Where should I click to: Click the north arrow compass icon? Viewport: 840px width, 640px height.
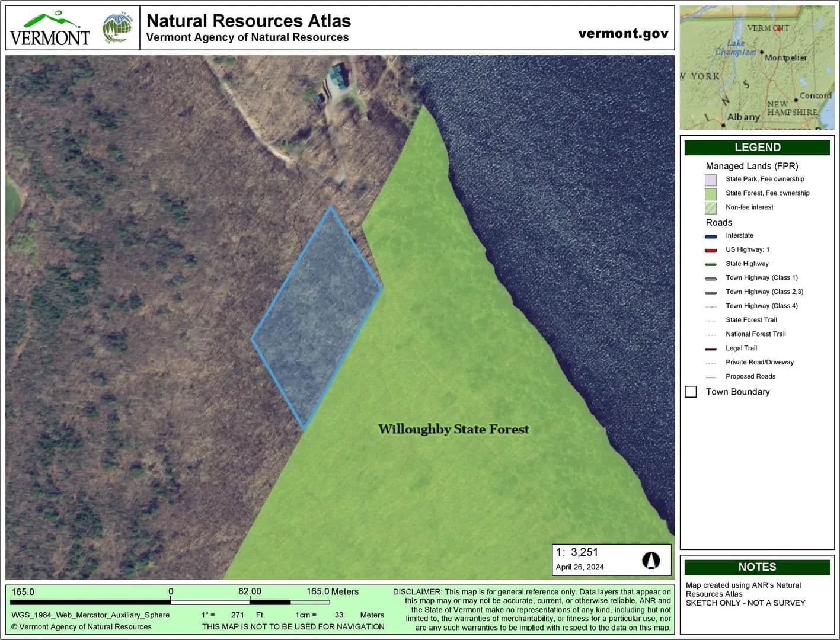tap(651, 560)
